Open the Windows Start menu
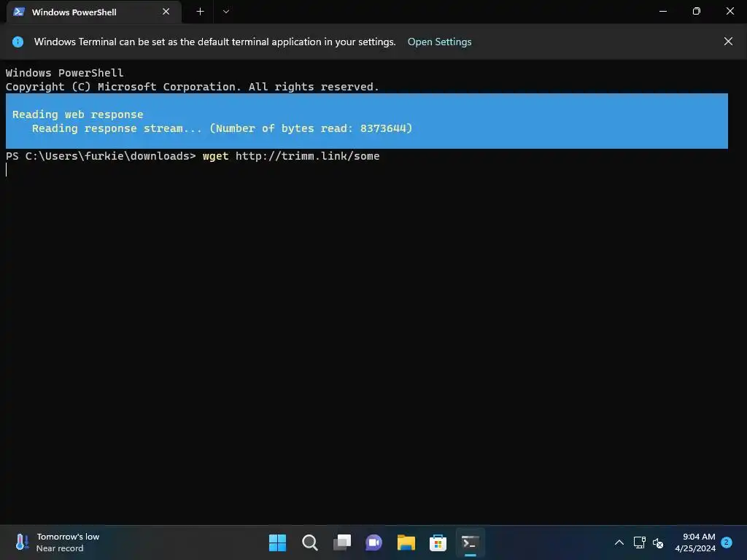Screen dimensions: 747x560 [277, 542]
